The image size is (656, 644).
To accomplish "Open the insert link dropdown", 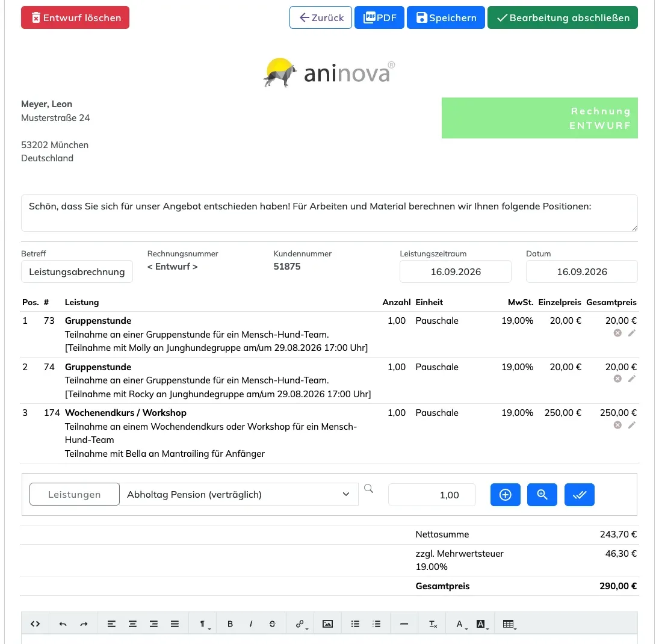I will click(x=300, y=624).
